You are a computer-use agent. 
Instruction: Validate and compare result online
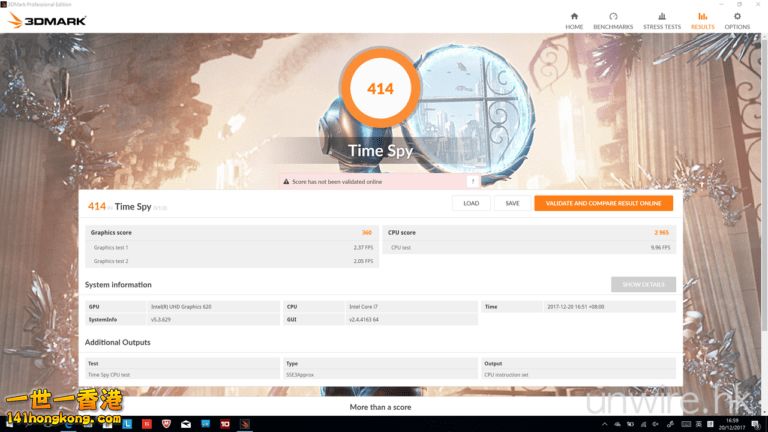tap(603, 203)
